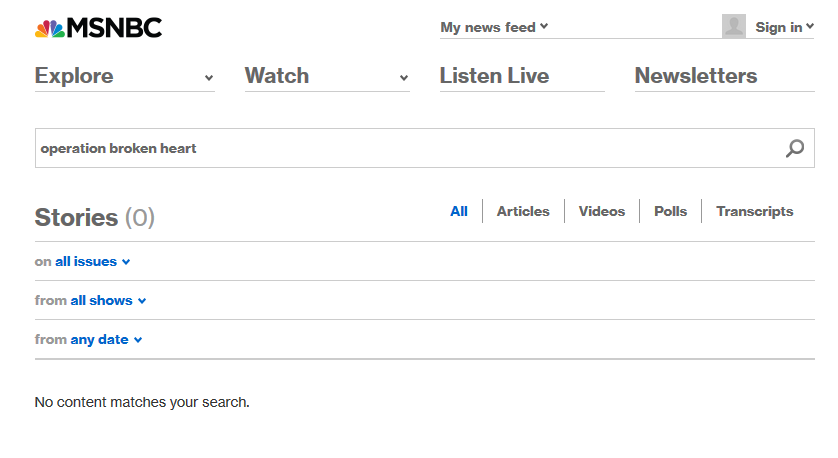This screenshot has height=458, width=838.
Task: Switch to the Articles tab
Action: click(523, 212)
